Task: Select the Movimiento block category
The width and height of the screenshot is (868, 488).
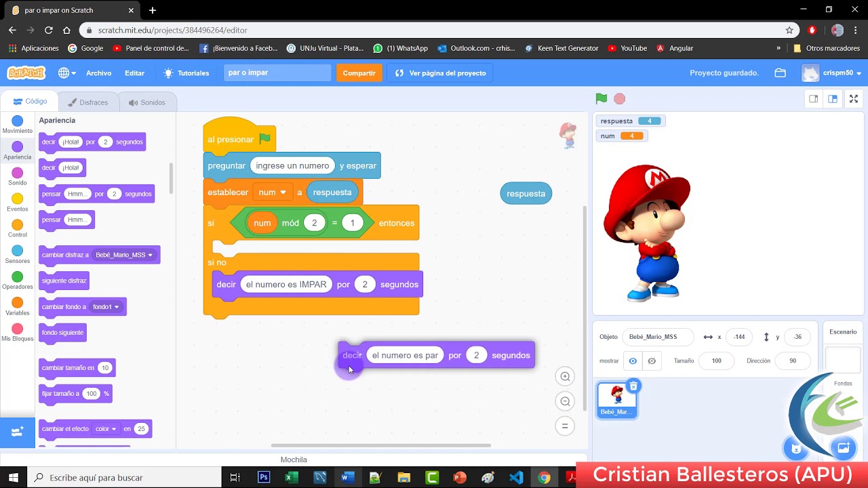Action: (x=18, y=125)
